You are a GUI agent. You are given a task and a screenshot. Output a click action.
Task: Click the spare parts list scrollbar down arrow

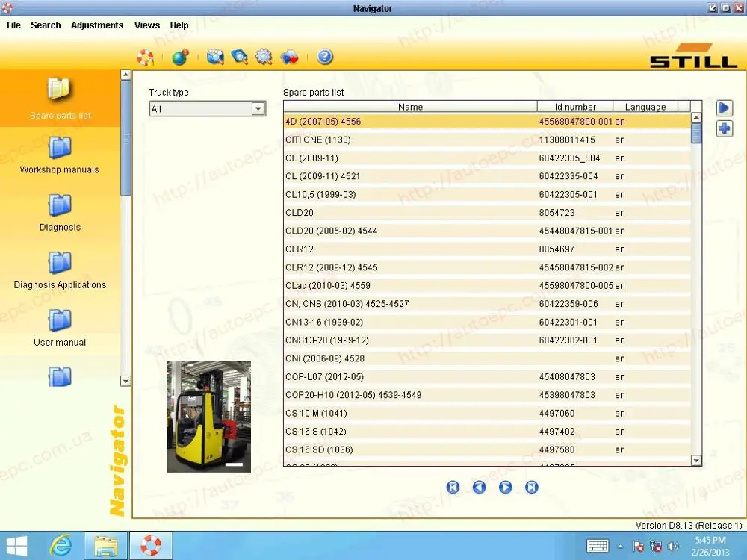(696, 461)
